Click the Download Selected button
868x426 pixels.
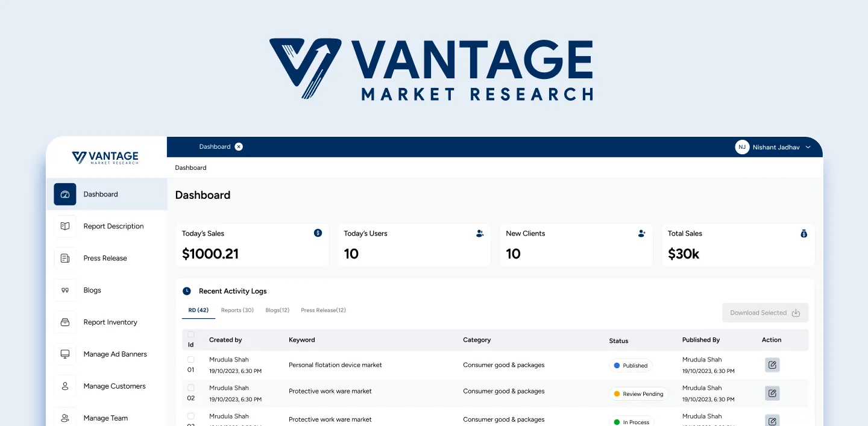(766, 313)
